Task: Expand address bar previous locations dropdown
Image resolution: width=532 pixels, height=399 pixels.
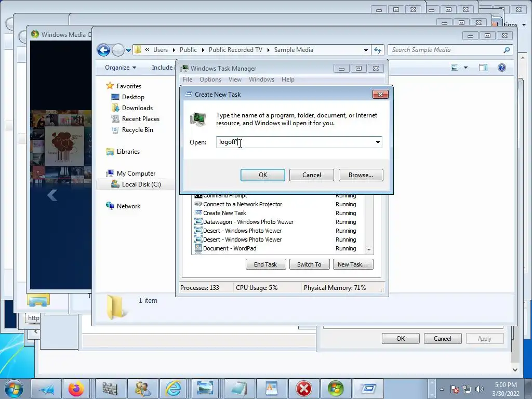Action: [x=366, y=50]
